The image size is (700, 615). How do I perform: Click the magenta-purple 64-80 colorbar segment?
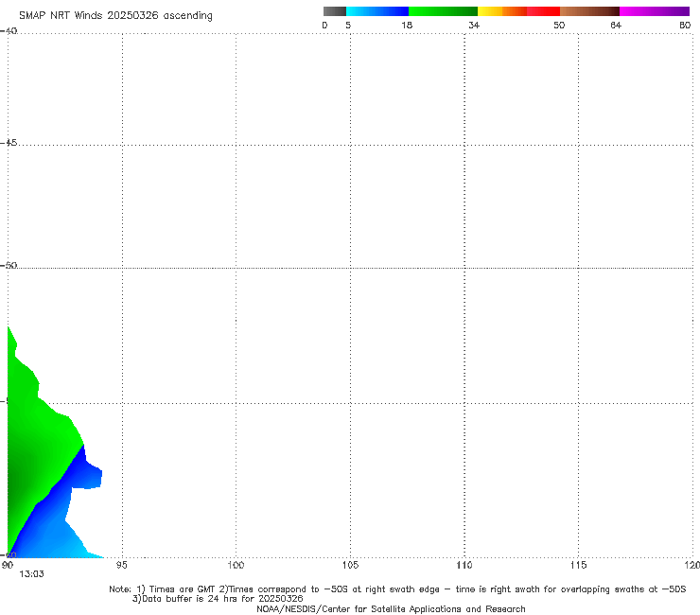[655, 11]
